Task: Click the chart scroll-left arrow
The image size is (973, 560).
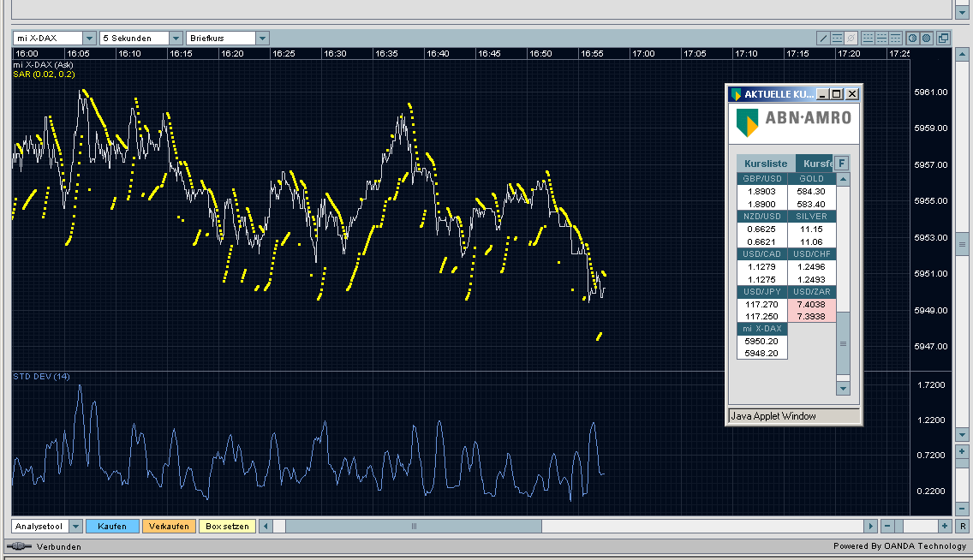Action: [x=266, y=526]
